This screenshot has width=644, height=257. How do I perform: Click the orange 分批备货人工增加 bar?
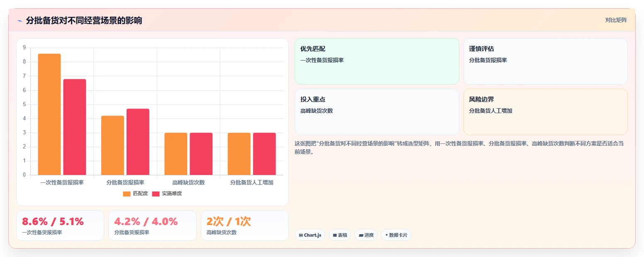[239, 154]
